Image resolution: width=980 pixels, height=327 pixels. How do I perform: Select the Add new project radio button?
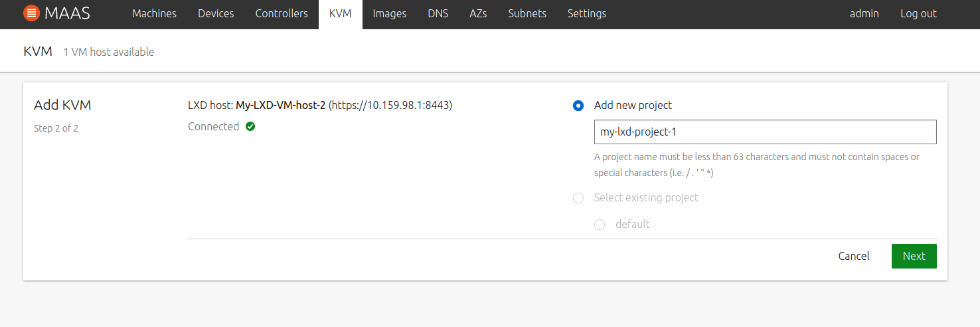578,106
